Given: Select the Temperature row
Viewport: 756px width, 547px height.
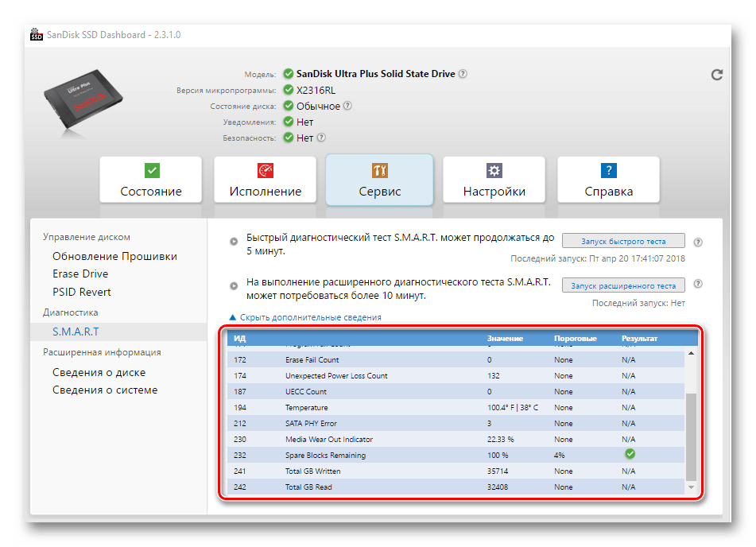Looking at the screenshot, I should click(456, 408).
